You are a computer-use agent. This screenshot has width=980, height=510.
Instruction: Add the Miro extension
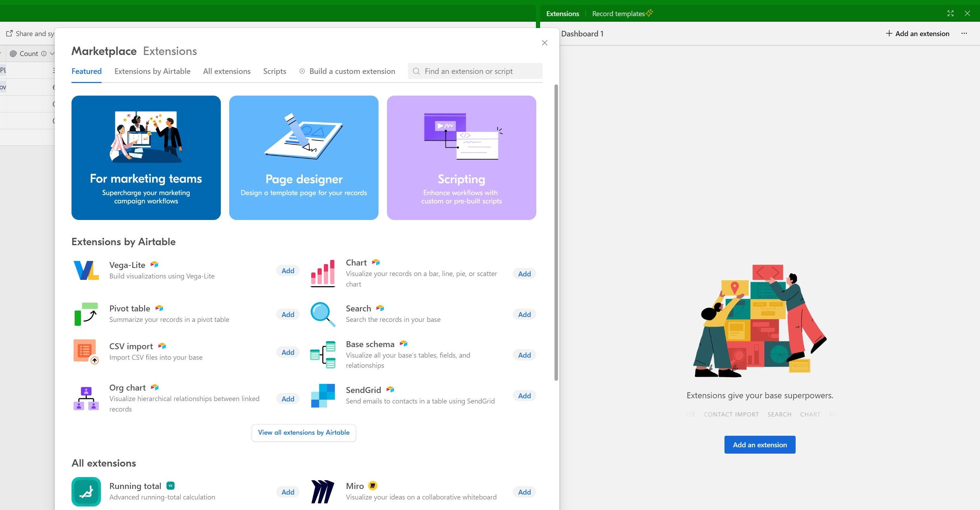tap(524, 492)
